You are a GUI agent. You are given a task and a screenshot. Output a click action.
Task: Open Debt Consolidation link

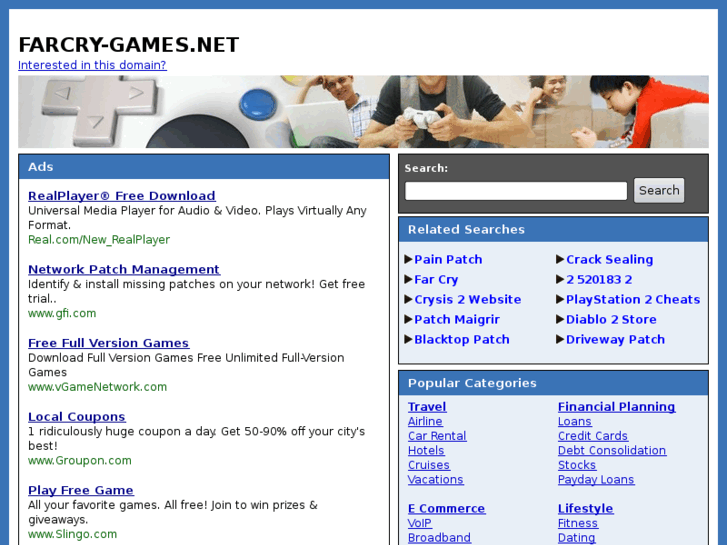(612, 450)
